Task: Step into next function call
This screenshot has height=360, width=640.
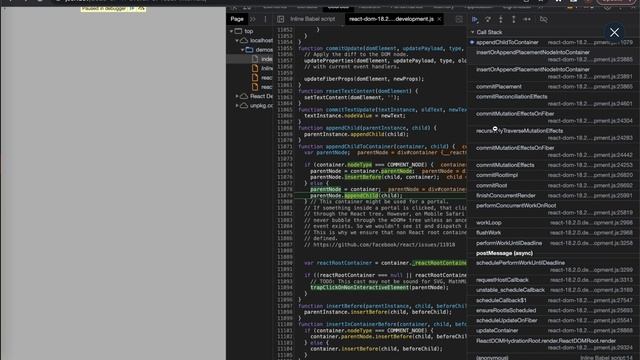Action: coord(501,19)
